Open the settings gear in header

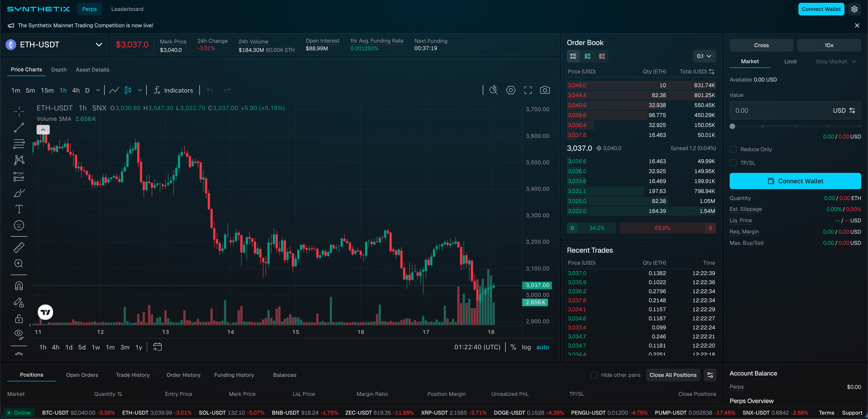[x=855, y=9]
